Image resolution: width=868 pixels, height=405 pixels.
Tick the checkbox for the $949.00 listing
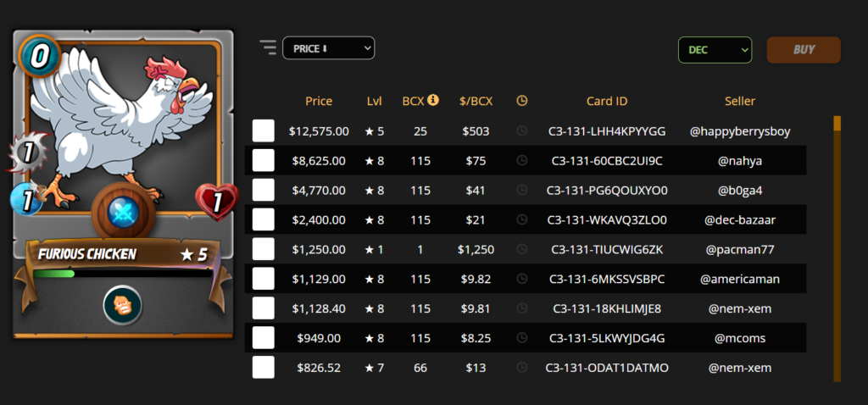(x=264, y=338)
